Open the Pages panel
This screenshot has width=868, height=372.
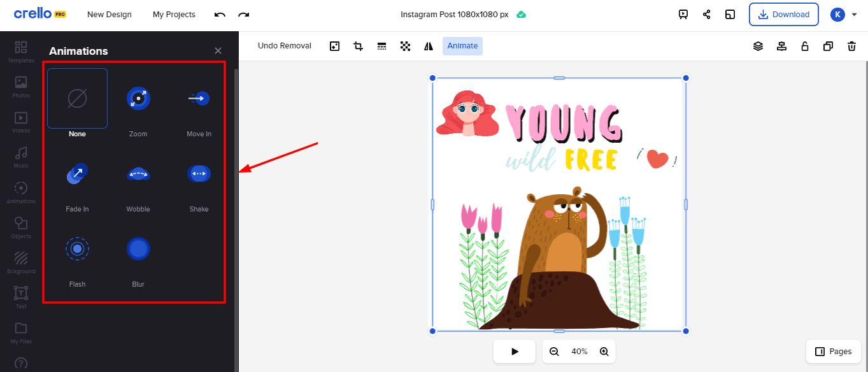(833, 352)
